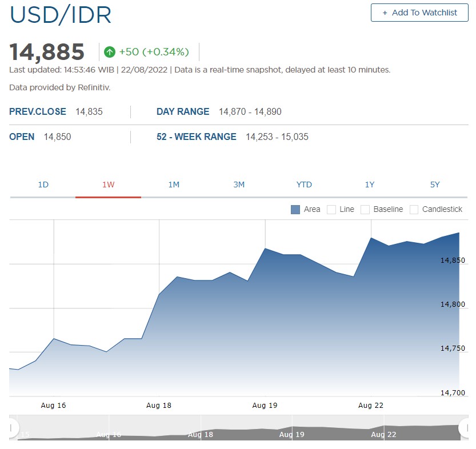Select the 1Y time range tab
This screenshot has height=449, width=476.
pyautogui.click(x=370, y=185)
